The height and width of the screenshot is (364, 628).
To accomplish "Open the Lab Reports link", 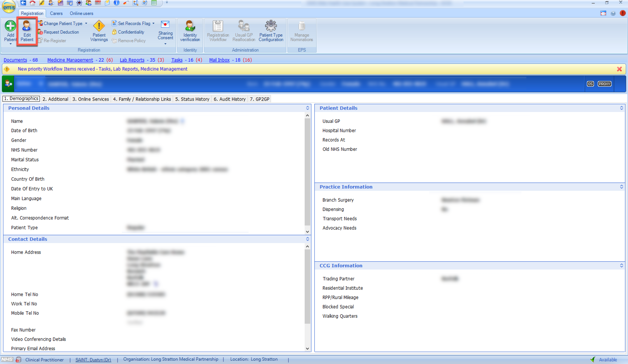I will (132, 60).
